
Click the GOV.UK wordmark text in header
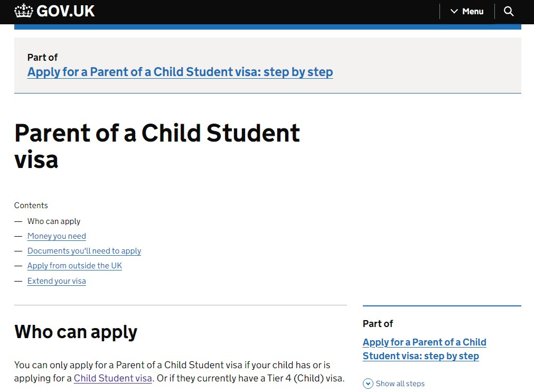pyautogui.click(x=65, y=11)
